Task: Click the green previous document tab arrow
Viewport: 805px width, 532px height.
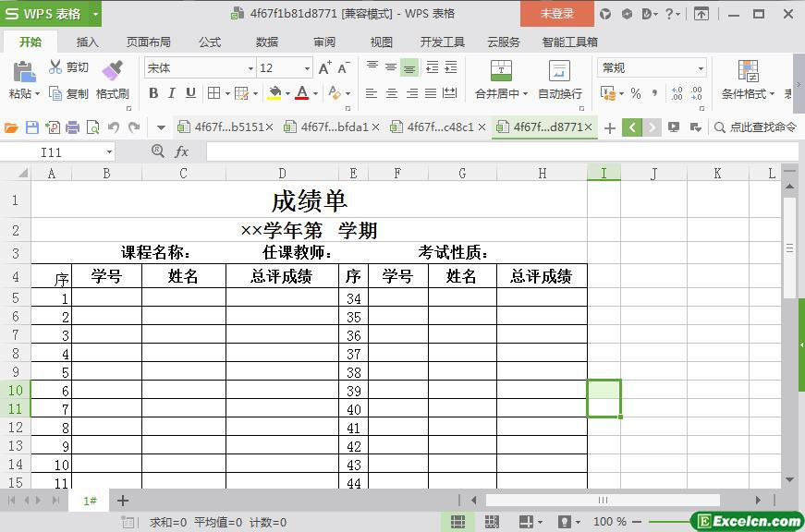Action: [x=632, y=127]
